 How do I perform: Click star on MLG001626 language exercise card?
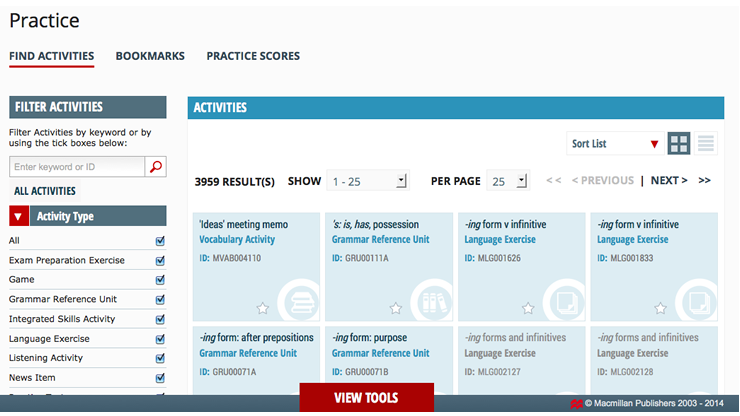pyautogui.click(x=528, y=308)
